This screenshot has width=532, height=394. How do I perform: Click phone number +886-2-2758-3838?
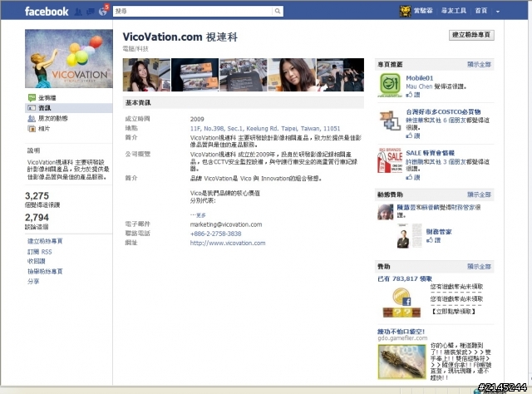pyautogui.click(x=216, y=234)
